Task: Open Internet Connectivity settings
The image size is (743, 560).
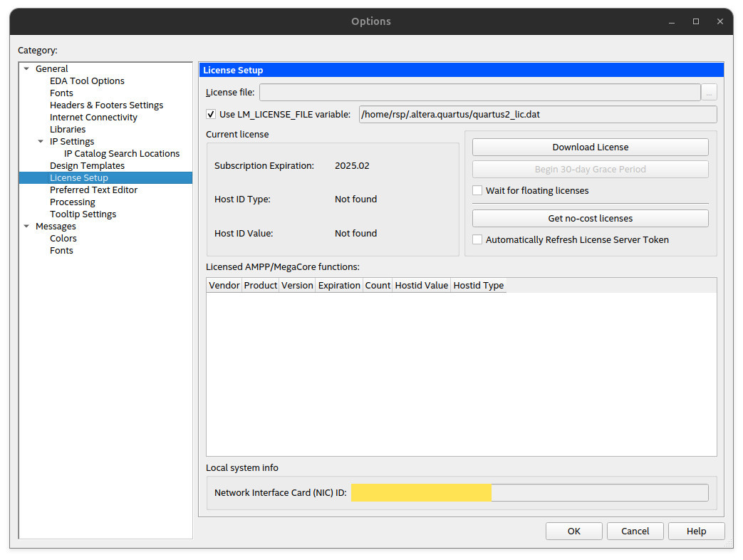Action: [x=93, y=118]
